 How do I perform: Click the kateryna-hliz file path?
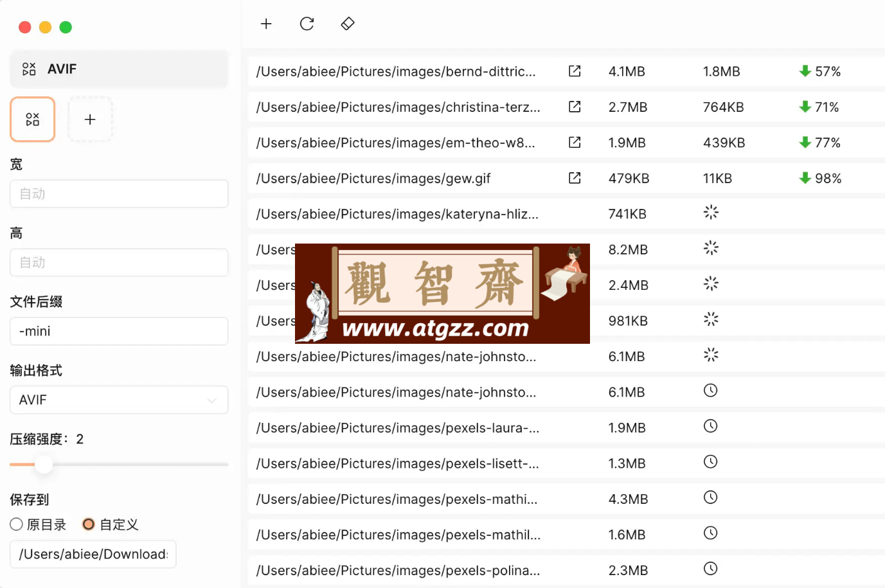tap(397, 214)
